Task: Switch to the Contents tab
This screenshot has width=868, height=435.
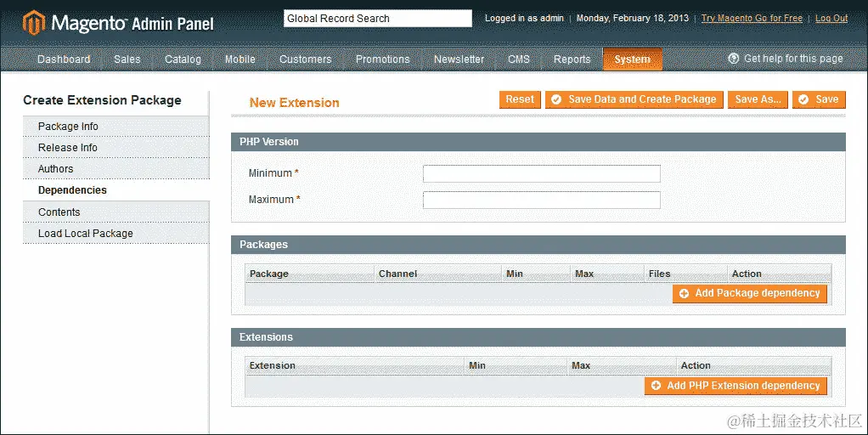Action: (116, 212)
